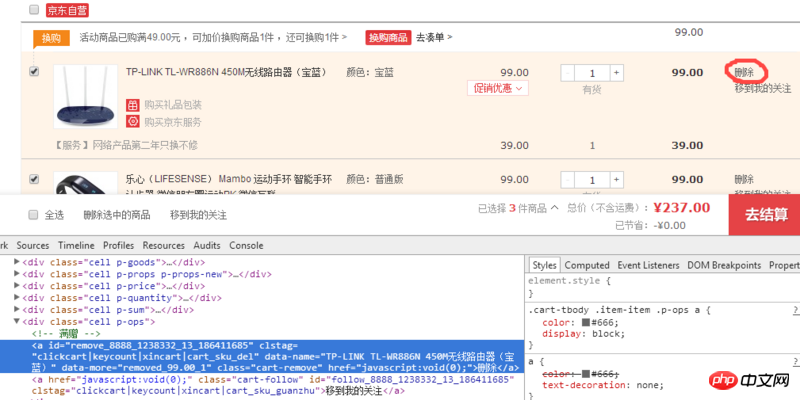The image size is (800, 400).
Task: Switch to the Sources devtools tab
Action: click(33, 245)
